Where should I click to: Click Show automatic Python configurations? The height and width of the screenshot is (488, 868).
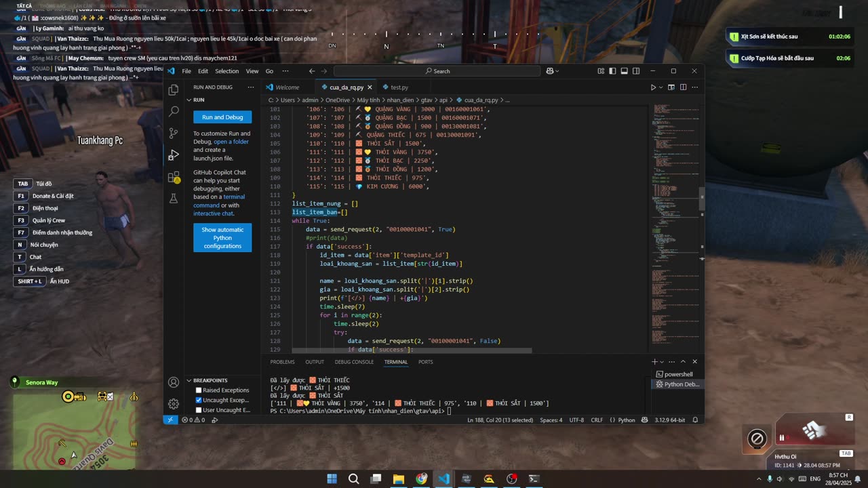(x=222, y=238)
